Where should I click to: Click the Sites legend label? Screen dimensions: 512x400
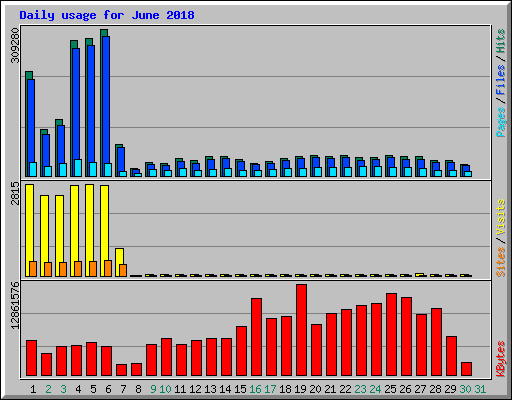500,262
